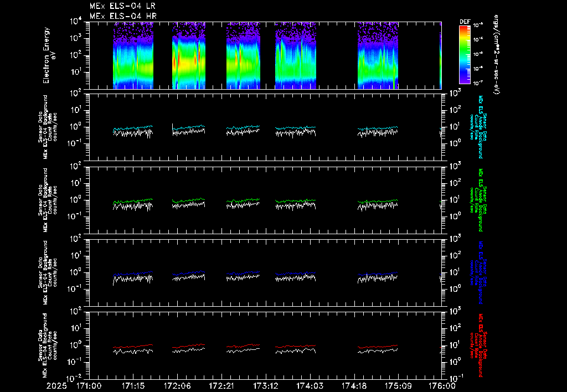Screen dimensions: 567x392
Task: Click the year label "2025" on time axis
Action: pos(56,386)
